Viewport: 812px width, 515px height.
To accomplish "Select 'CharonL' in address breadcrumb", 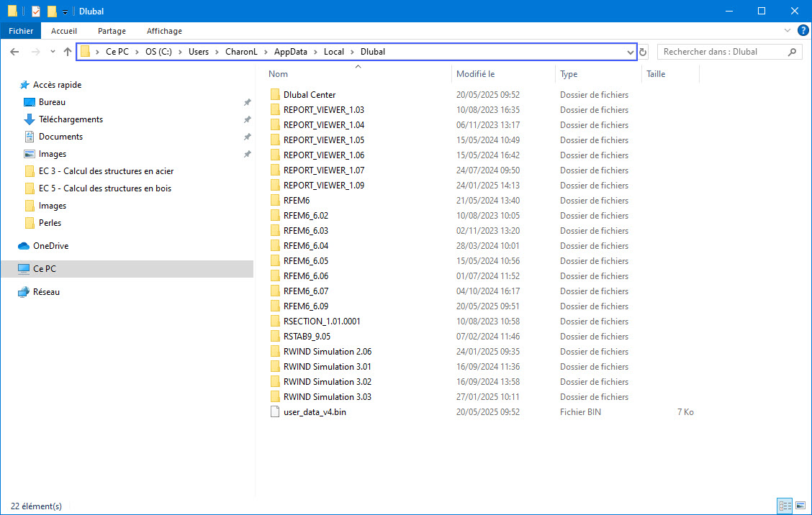I will pyautogui.click(x=241, y=52).
